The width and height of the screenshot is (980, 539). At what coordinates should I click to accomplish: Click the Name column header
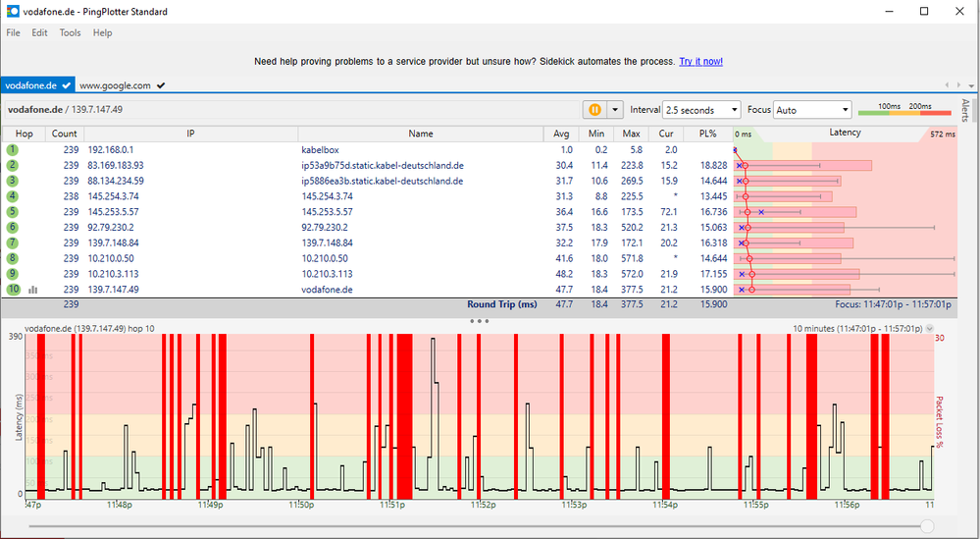tap(421, 134)
